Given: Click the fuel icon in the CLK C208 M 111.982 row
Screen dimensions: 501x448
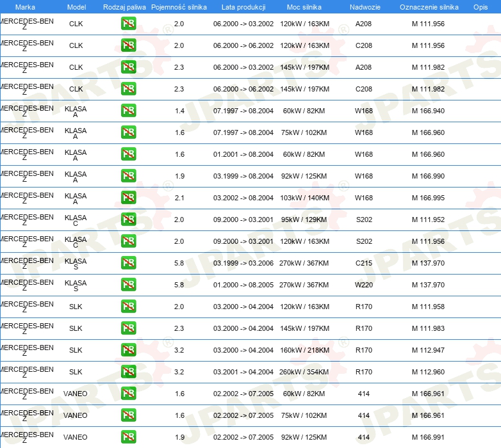Looking at the screenshot, I should 128,88.
